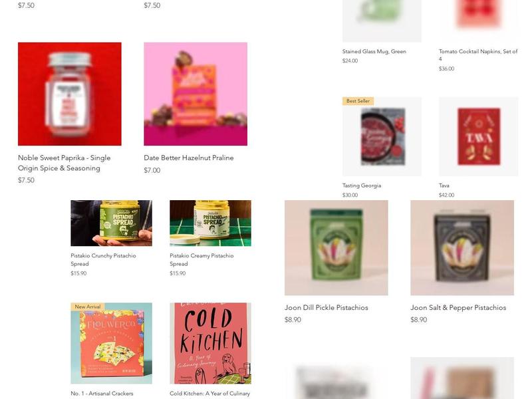
Task: Open the red Tava book cover
Action: click(x=478, y=137)
